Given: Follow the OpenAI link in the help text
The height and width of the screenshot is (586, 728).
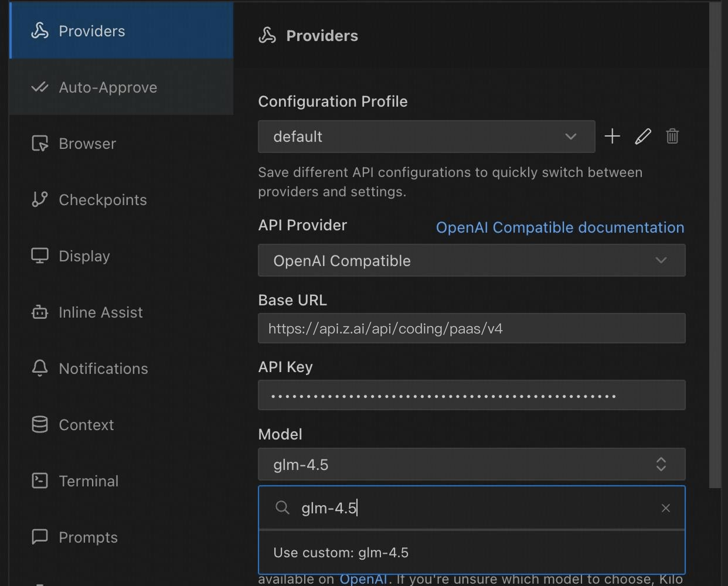Looking at the screenshot, I should [x=363, y=579].
